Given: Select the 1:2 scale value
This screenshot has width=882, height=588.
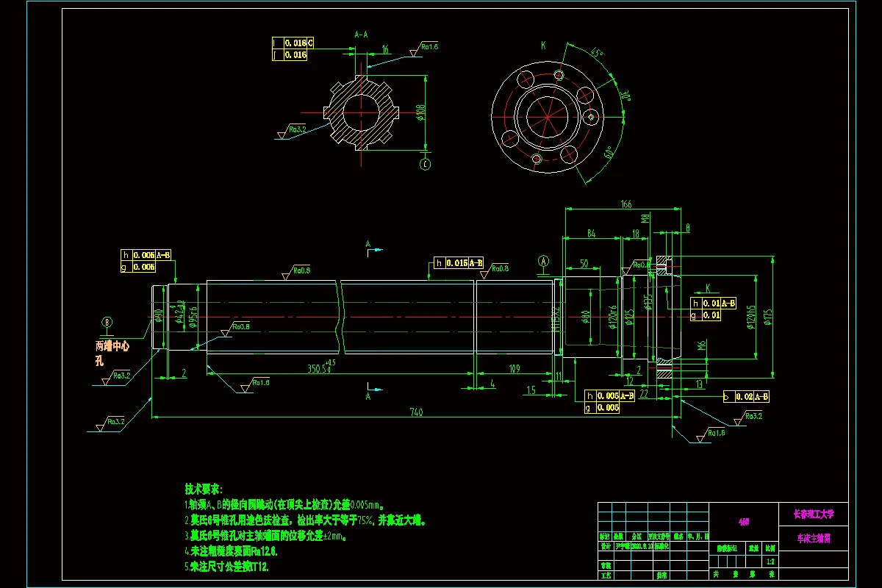Looking at the screenshot, I should tap(770, 561).
